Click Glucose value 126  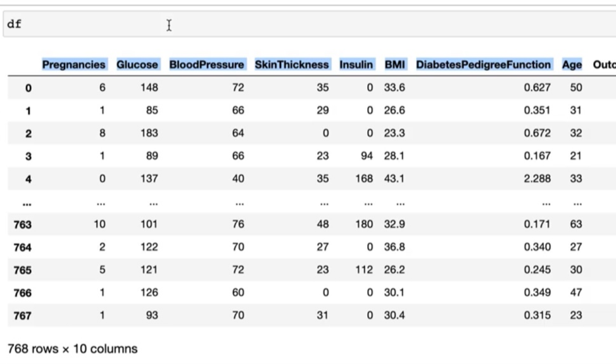click(x=149, y=292)
